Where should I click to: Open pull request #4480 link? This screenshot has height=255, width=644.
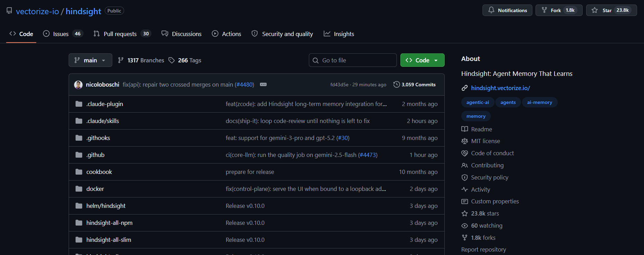click(244, 85)
